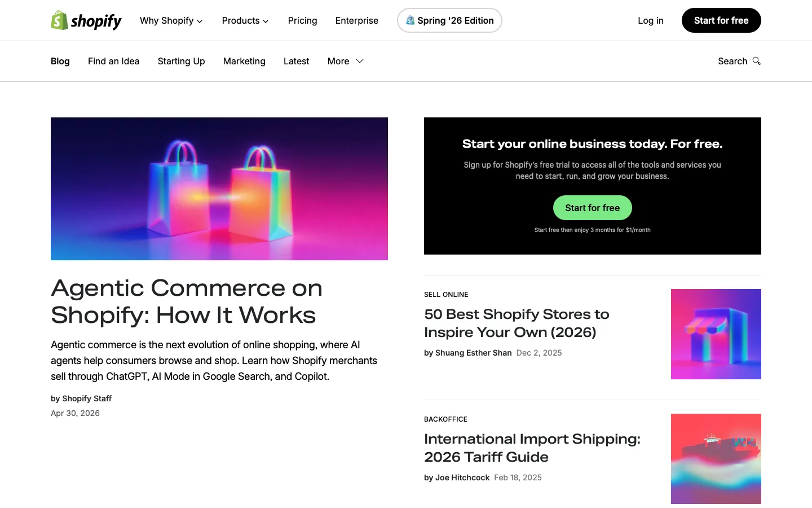Open International Import Shipping tariff guide
This screenshot has width=812, height=508.
tap(532, 448)
